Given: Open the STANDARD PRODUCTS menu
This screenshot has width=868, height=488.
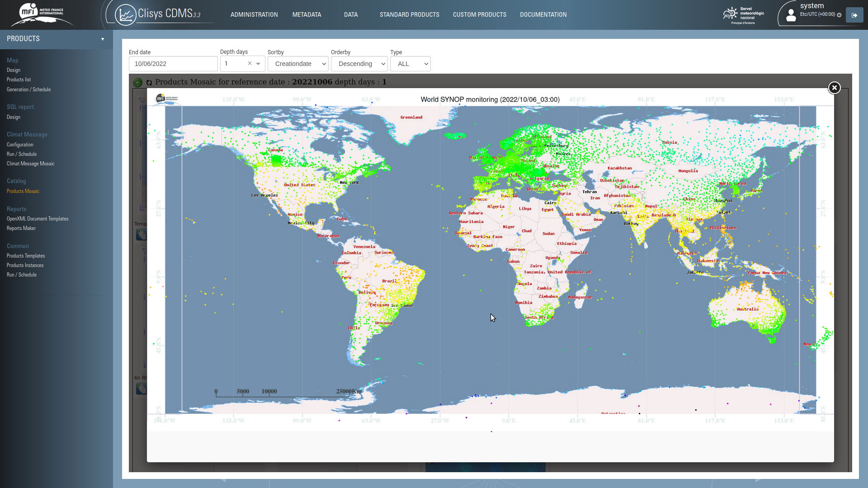Looking at the screenshot, I should [x=409, y=15].
